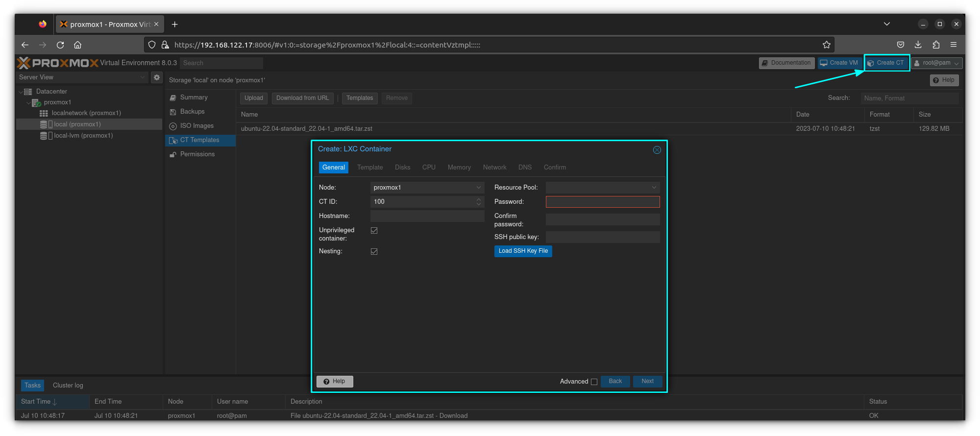Switch to Confirm tab in dialog
The width and height of the screenshot is (980, 436).
[555, 168]
